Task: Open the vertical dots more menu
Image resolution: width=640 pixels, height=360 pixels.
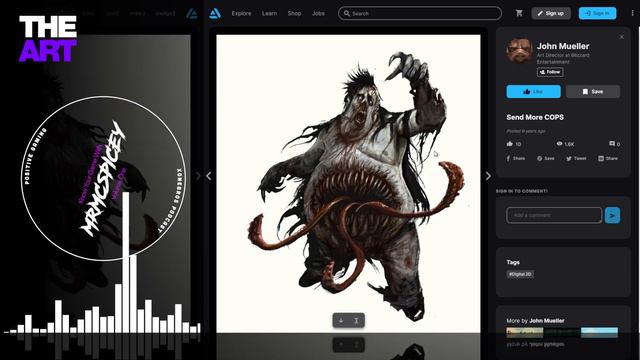Action: pyautogui.click(x=633, y=13)
